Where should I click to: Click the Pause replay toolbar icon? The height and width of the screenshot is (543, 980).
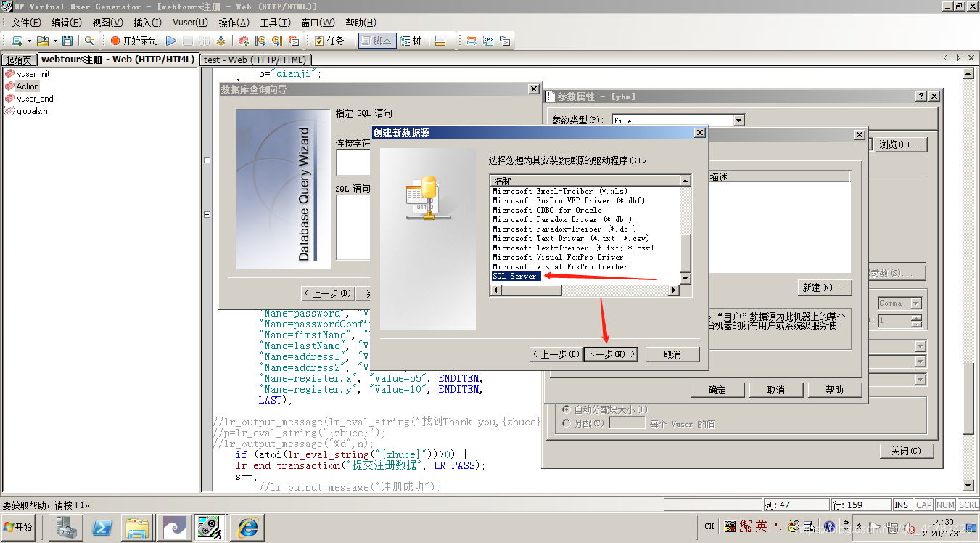(x=205, y=41)
